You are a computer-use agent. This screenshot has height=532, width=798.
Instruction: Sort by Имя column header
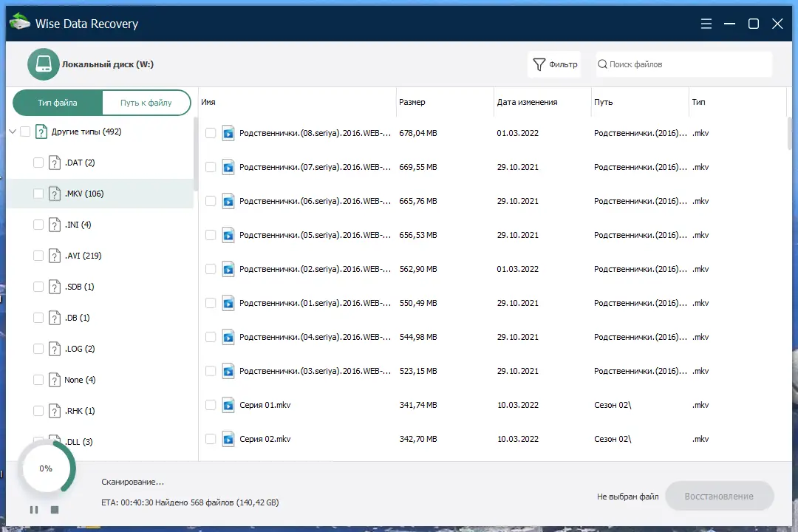297,102
